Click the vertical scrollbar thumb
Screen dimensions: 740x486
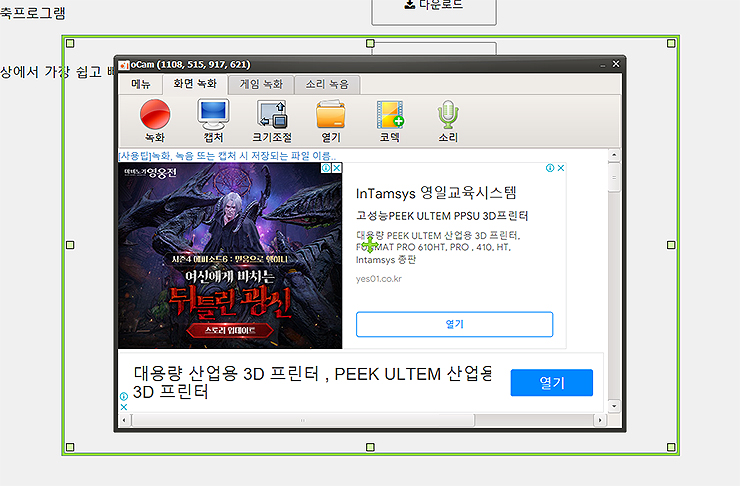pyautogui.click(x=614, y=177)
